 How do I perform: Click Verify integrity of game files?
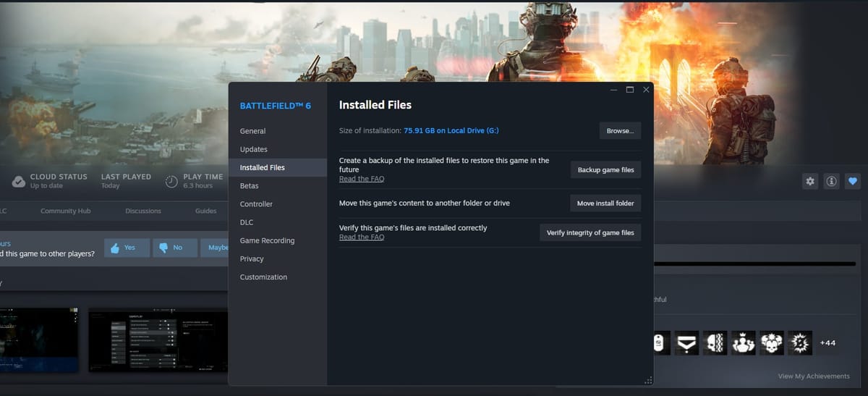[x=590, y=232]
